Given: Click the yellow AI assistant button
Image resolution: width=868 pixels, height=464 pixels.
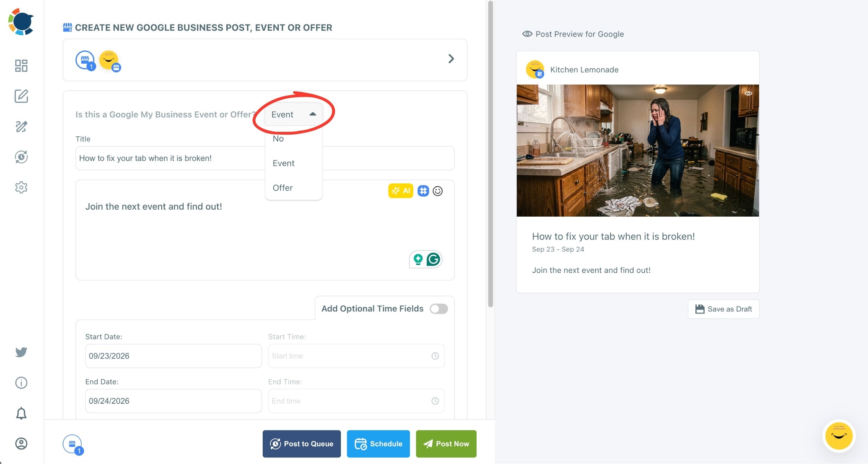Looking at the screenshot, I should 400,191.
